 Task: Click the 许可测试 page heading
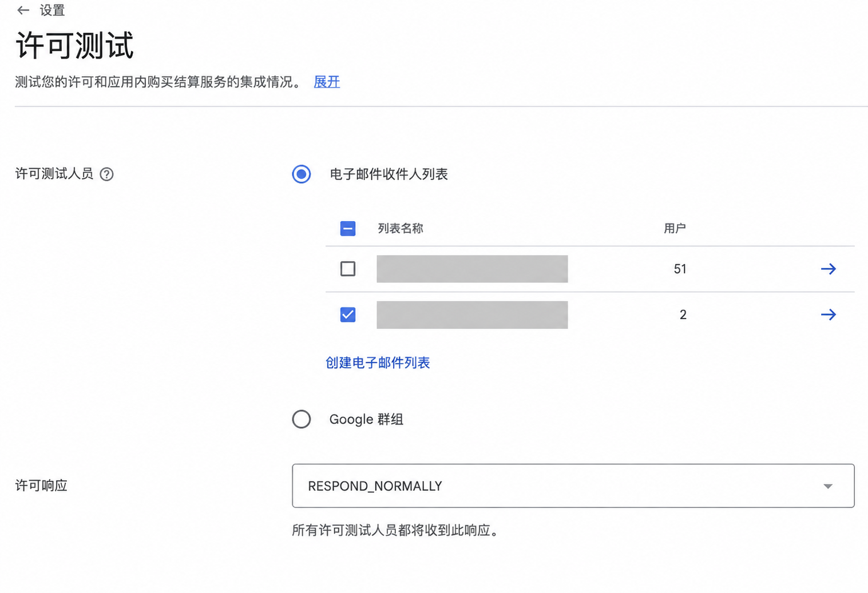pyautogui.click(x=75, y=45)
